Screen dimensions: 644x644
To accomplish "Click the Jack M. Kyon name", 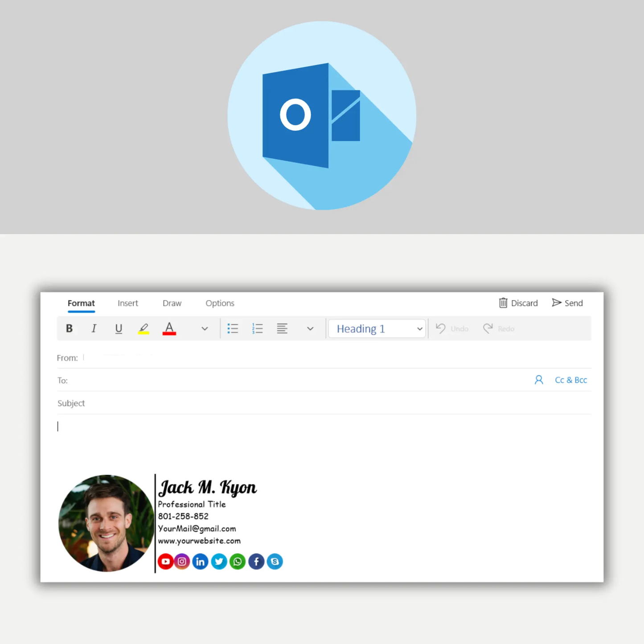I will (208, 487).
